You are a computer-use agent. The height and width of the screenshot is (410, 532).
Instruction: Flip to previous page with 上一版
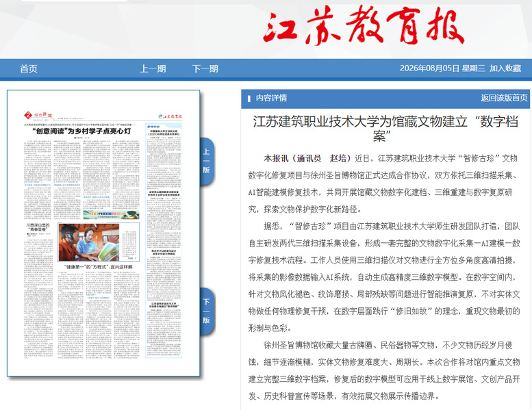point(206,161)
